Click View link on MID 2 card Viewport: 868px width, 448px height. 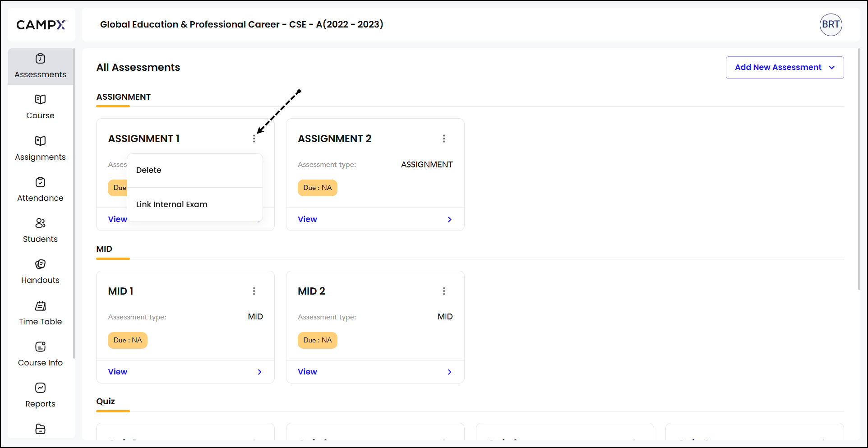tap(307, 372)
